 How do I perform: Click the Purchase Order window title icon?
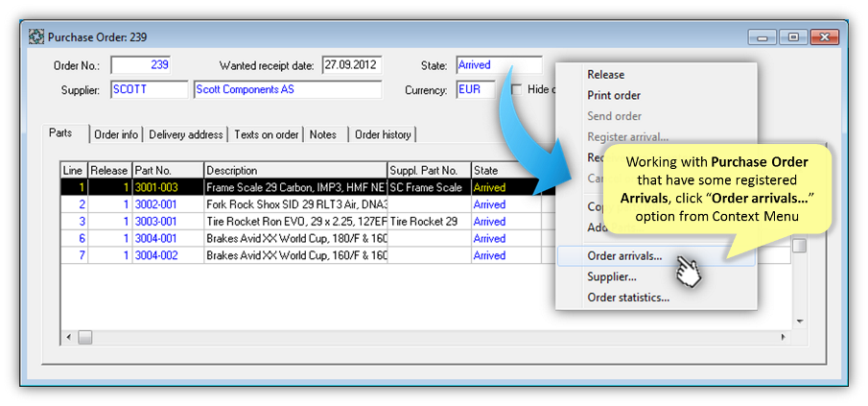click(x=37, y=37)
